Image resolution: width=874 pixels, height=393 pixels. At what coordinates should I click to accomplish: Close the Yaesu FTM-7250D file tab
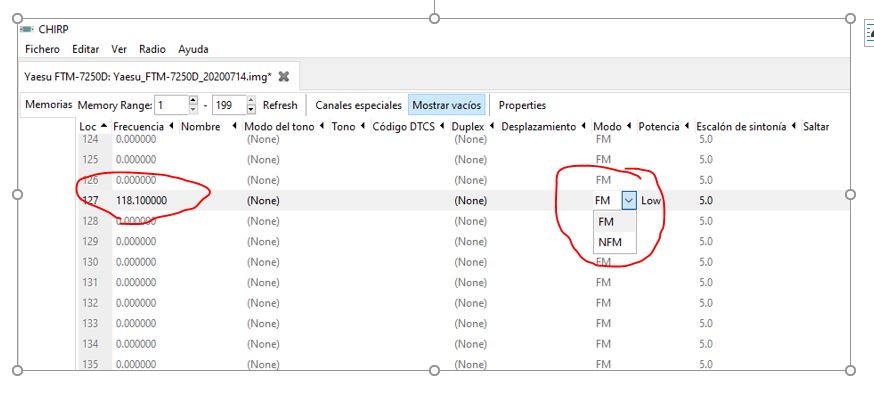coord(284,77)
